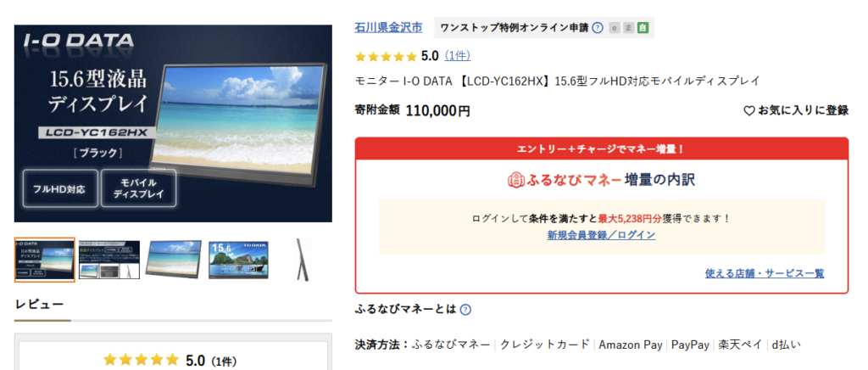Select the fourth thumbnail labeled 15.6
This screenshot has height=370, width=868.
coord(238,260)
